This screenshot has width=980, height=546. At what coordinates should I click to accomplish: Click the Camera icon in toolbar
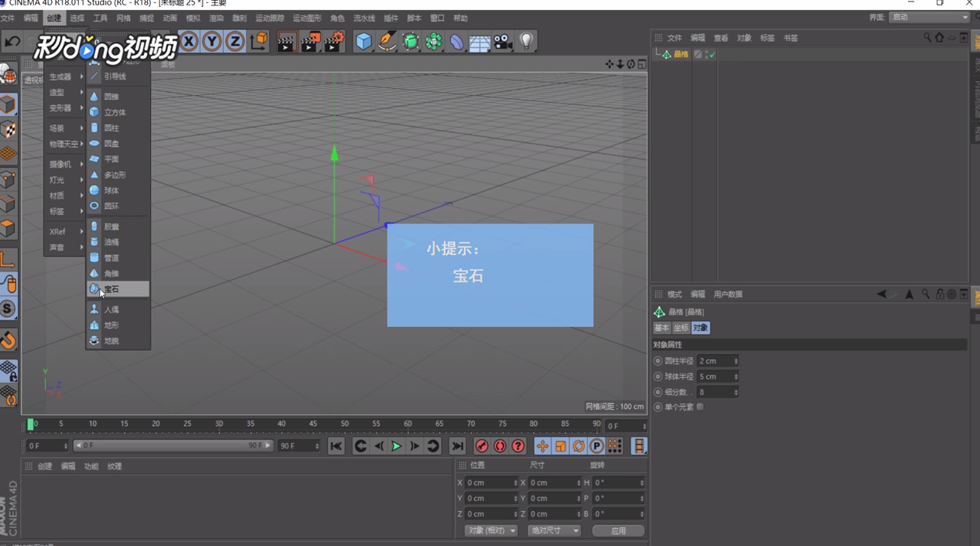coord(504,42)
